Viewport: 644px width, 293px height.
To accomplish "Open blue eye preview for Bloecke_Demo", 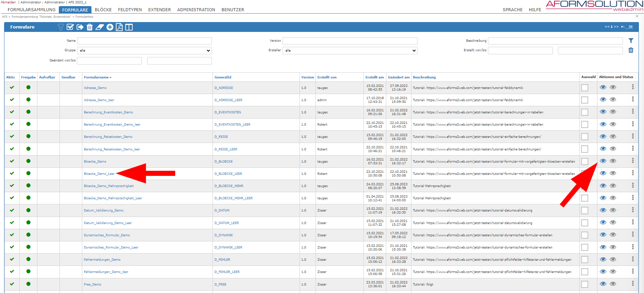I will (603, 161).
